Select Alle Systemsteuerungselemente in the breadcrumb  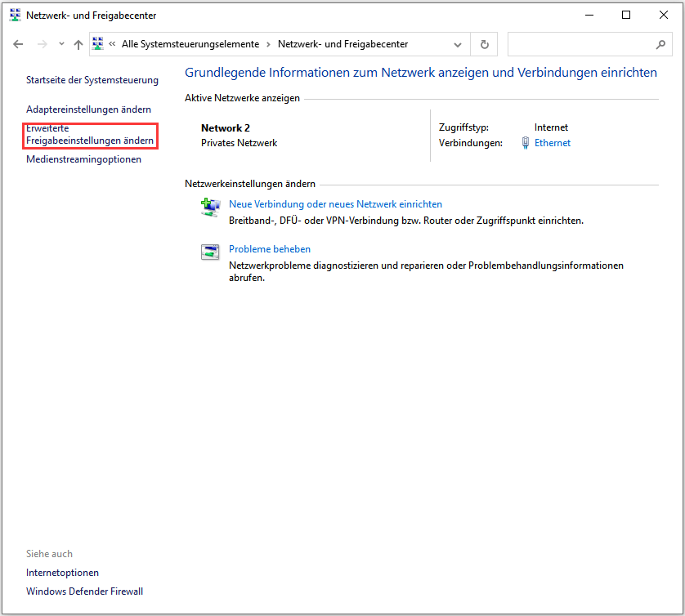tap(190, 44)
